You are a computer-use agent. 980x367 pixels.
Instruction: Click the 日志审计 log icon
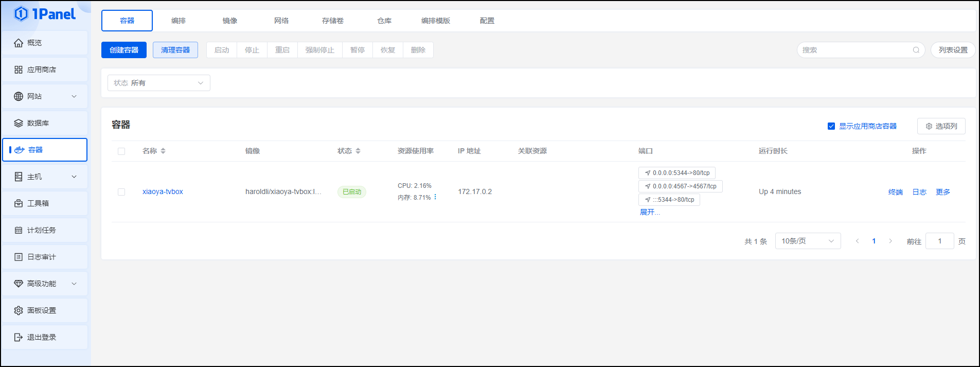click(x=19, y=257)
